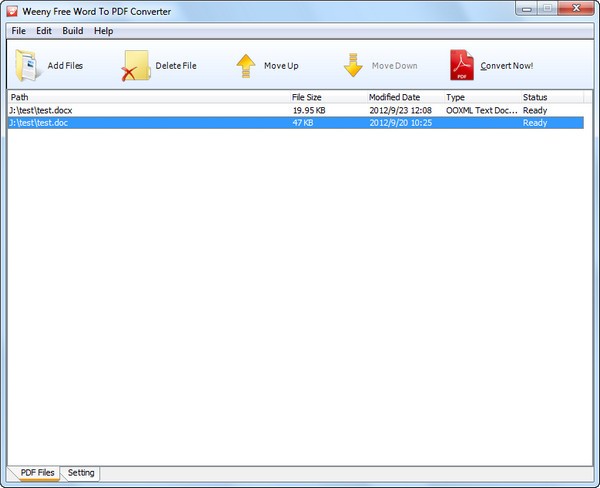The image size is (600, 488).
Task: Switch to the Setting tab
Action: (81, 472)
